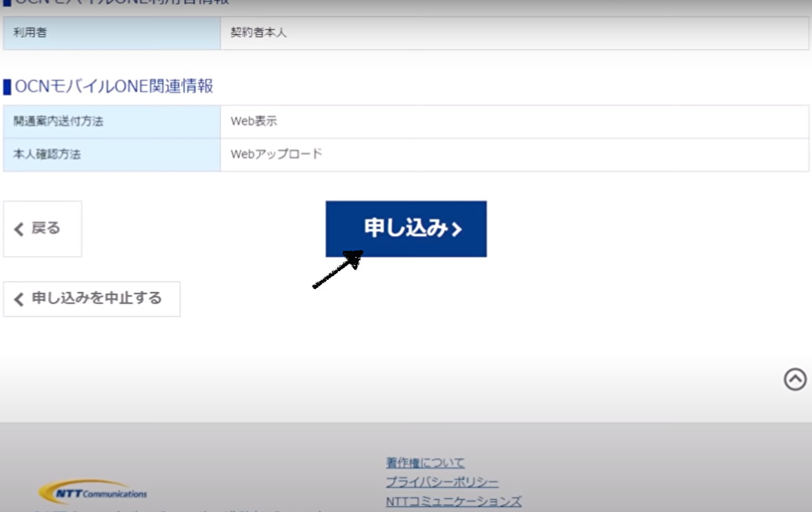Click left chevron beside 申し込みを中止する
The height and width of the screenshot is (512, 812).
(x=19, y=299)
